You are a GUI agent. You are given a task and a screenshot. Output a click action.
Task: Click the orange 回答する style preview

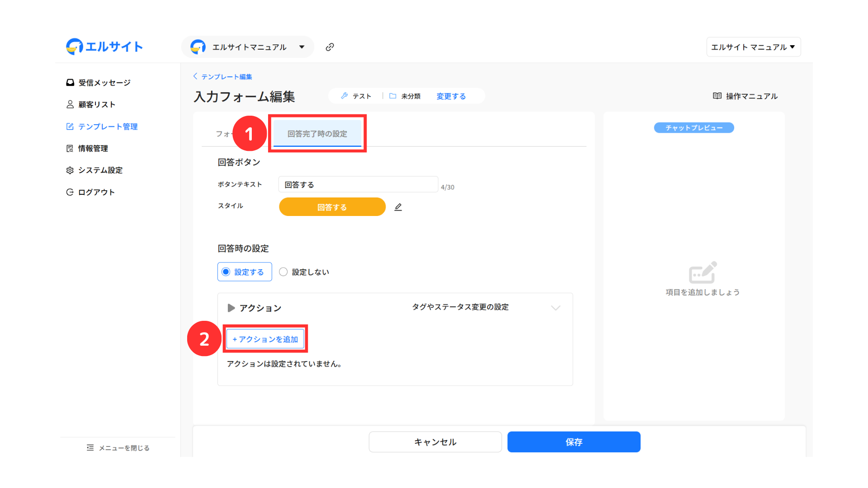[x=332, y=207]
